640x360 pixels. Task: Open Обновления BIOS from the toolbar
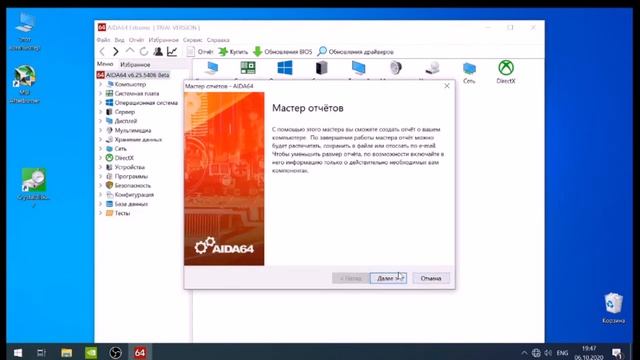[282, 52]
